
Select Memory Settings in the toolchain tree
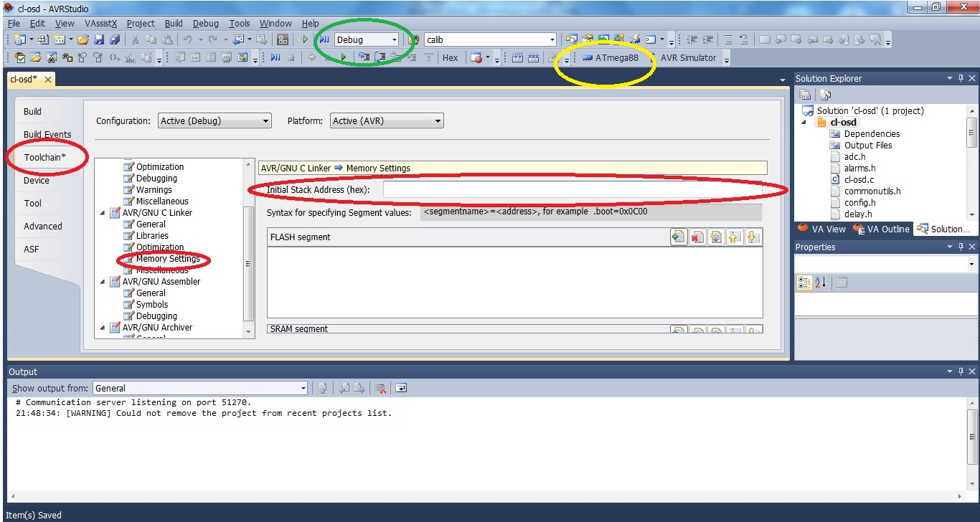click(x=168, y=258)
